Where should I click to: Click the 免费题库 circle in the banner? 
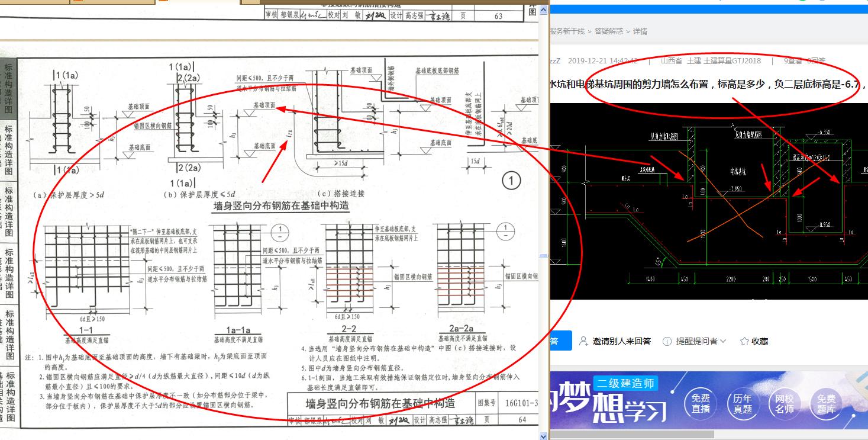coord(827,404)
